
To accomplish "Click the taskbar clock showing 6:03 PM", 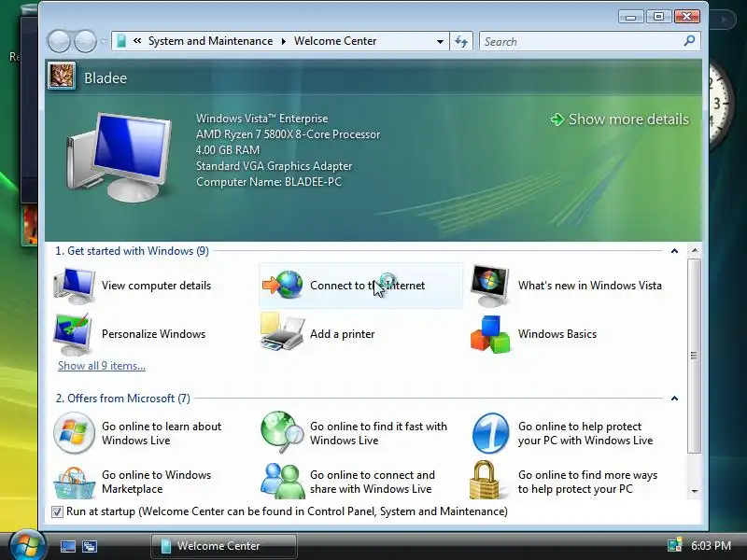I will (x=711, y=546).
